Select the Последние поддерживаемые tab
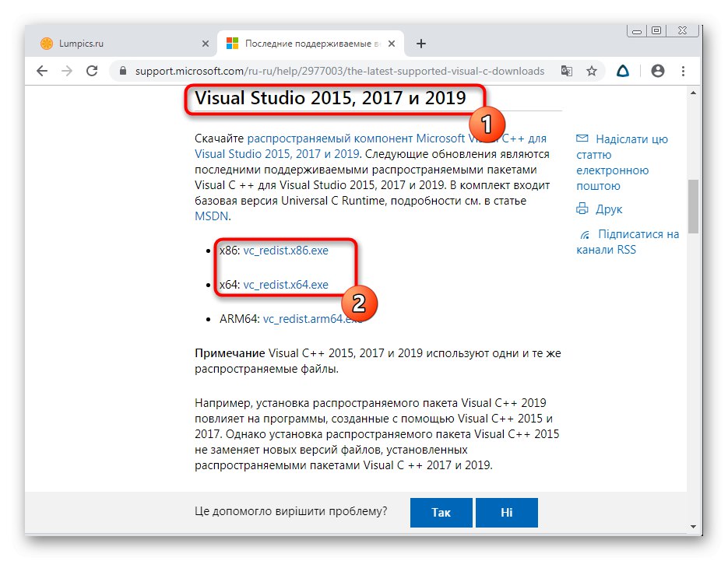The image size is (728, 561). click(x=310, y=44)
